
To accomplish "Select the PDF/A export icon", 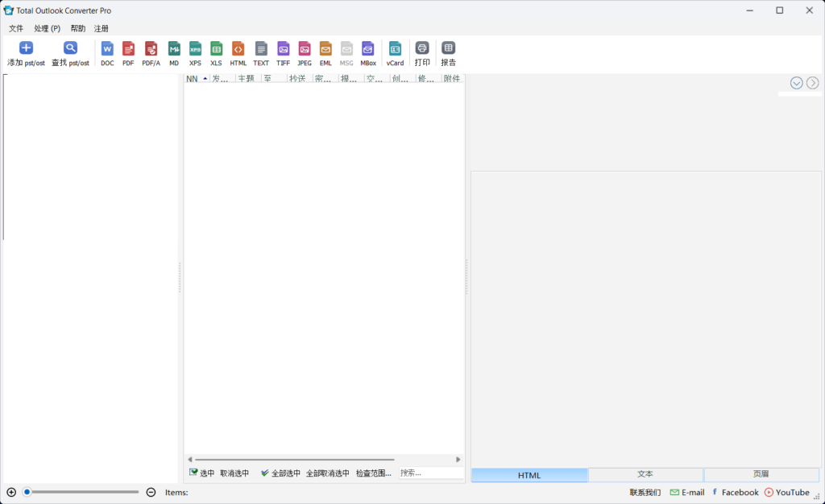I will point(151,54).
